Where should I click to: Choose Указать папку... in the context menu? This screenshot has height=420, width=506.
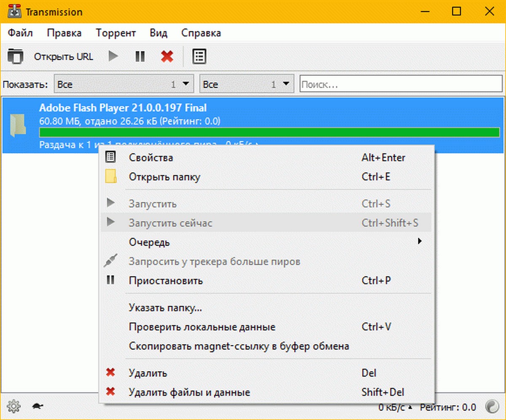click(x=266, y=307)
